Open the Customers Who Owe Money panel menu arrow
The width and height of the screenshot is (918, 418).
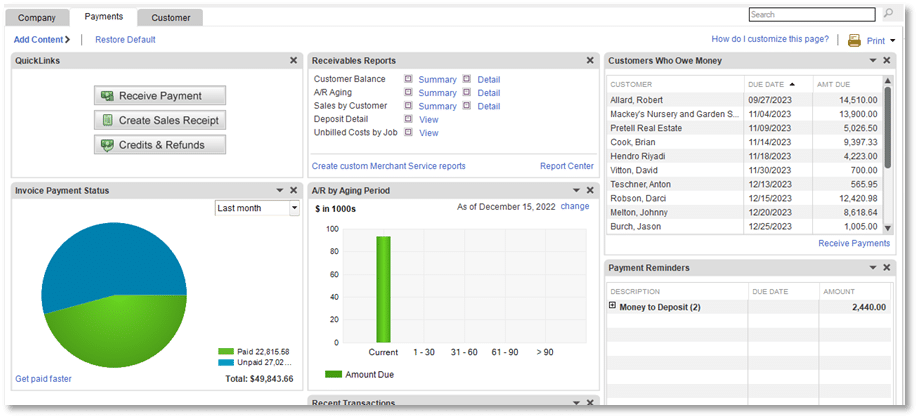[873, 60]
